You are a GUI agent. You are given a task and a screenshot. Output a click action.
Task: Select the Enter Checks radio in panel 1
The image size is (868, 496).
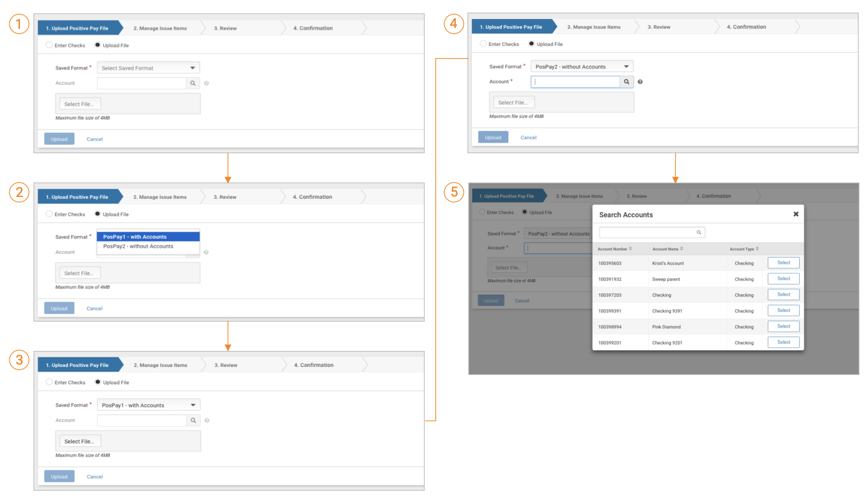(x=49, y=45)
